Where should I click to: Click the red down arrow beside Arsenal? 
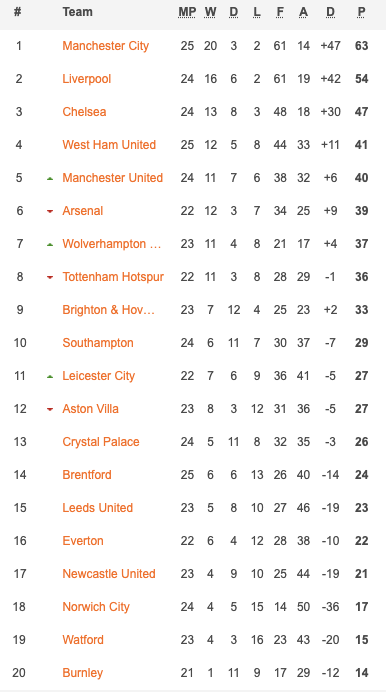(50, 211)
